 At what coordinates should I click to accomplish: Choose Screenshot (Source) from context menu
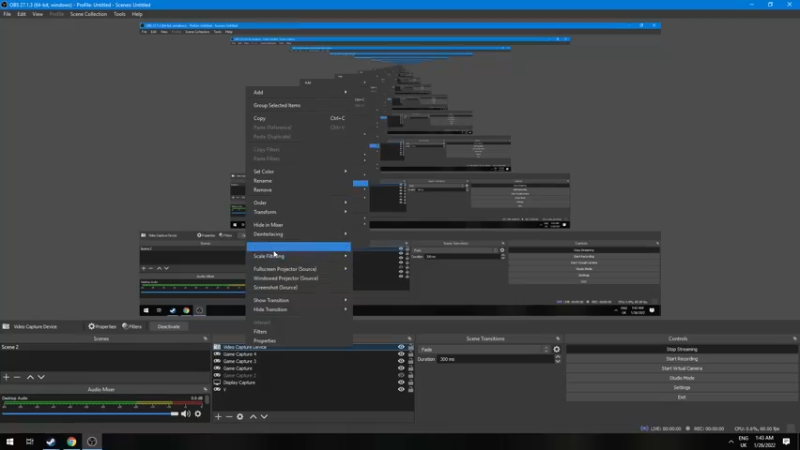299,287
